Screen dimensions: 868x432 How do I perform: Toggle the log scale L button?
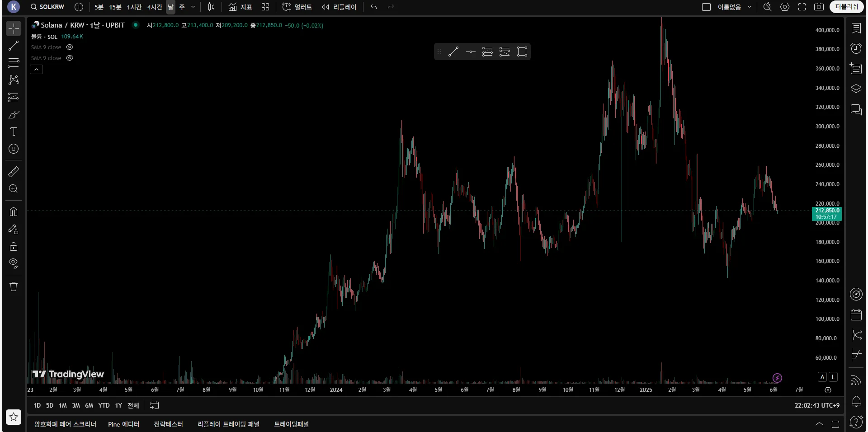[x=833, y=377]
